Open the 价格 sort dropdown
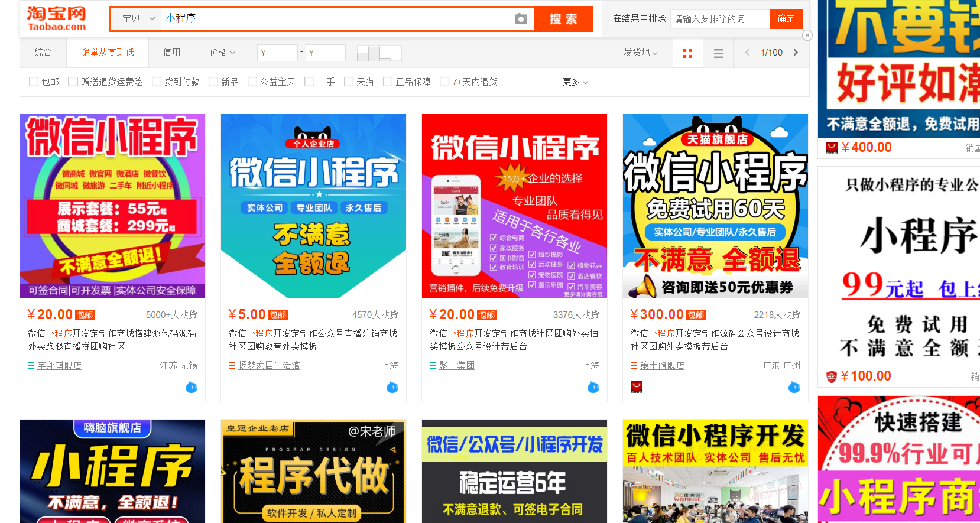The image size is (980, 523). [x=222, y=53]
